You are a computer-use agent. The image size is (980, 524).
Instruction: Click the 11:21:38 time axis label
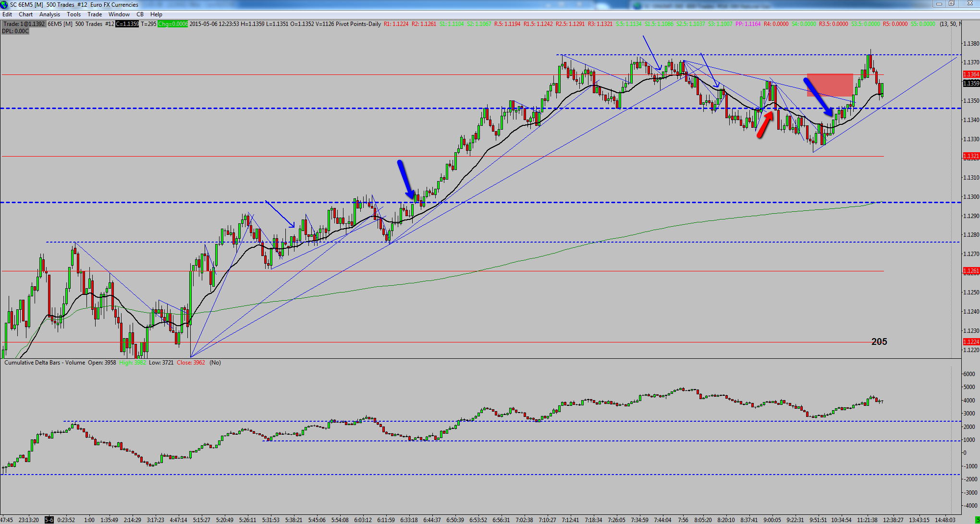click(867, 520)
